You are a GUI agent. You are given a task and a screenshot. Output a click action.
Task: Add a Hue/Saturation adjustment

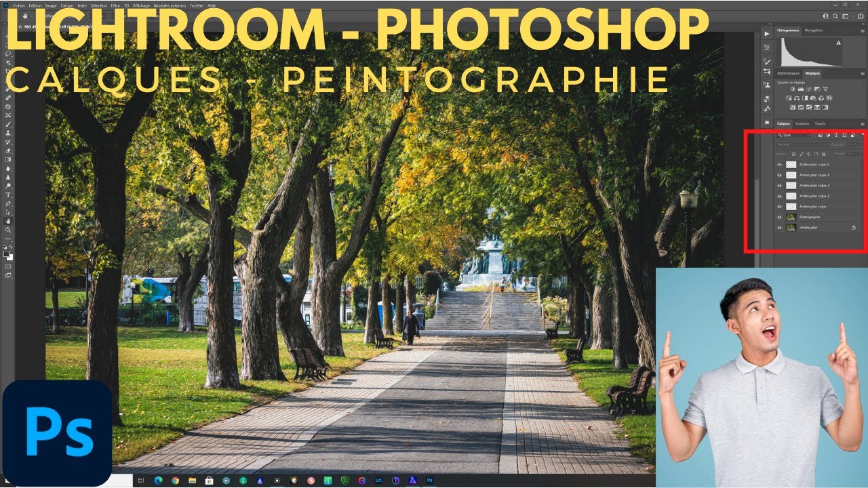click(x=789, y=98)
